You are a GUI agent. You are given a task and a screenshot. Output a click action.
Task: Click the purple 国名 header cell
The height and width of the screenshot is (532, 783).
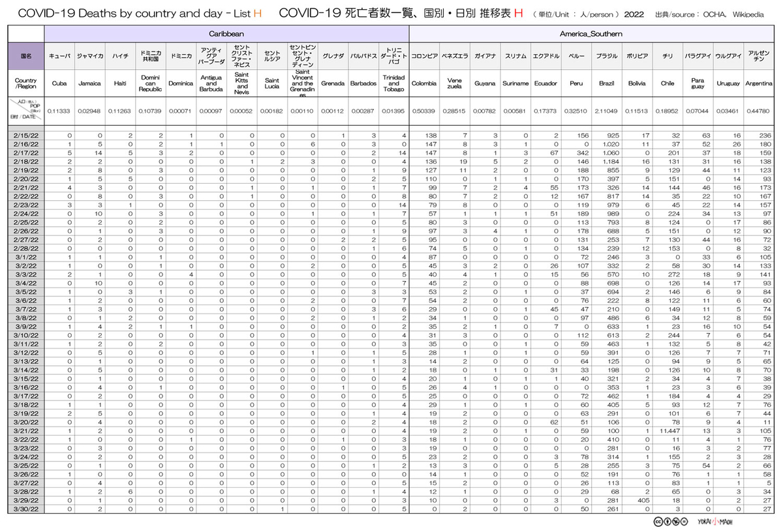point(27,56)
